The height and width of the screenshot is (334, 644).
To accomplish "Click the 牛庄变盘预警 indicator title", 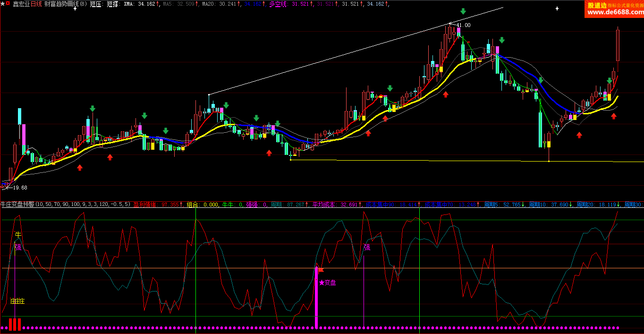I will coord(17,205).
